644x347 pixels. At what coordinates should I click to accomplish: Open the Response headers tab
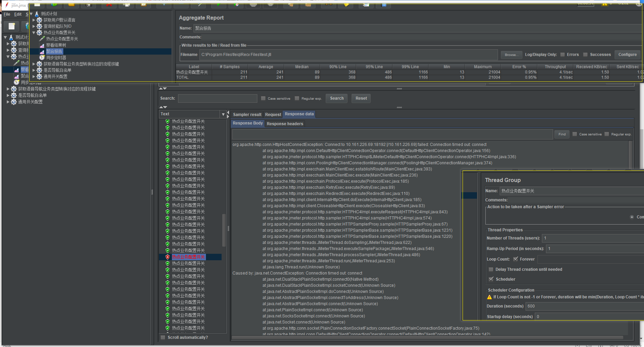pyautogui.click(x=285, y=124)
